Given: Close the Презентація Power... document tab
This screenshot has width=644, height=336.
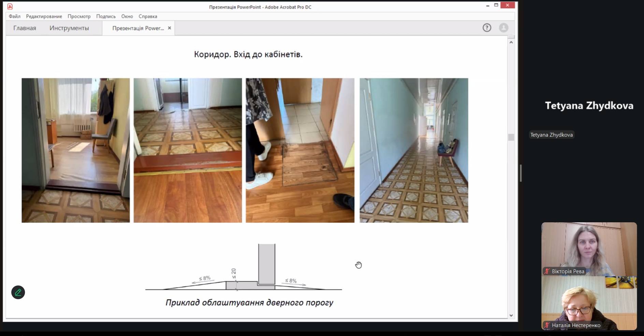Looking at the screenshot, I should point(170,28).
